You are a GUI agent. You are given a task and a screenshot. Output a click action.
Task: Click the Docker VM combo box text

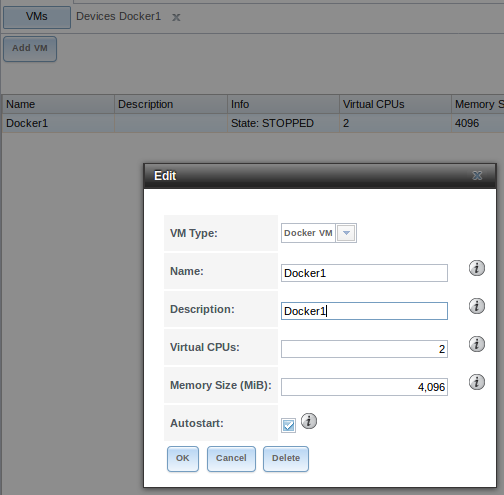click(308, 233)
